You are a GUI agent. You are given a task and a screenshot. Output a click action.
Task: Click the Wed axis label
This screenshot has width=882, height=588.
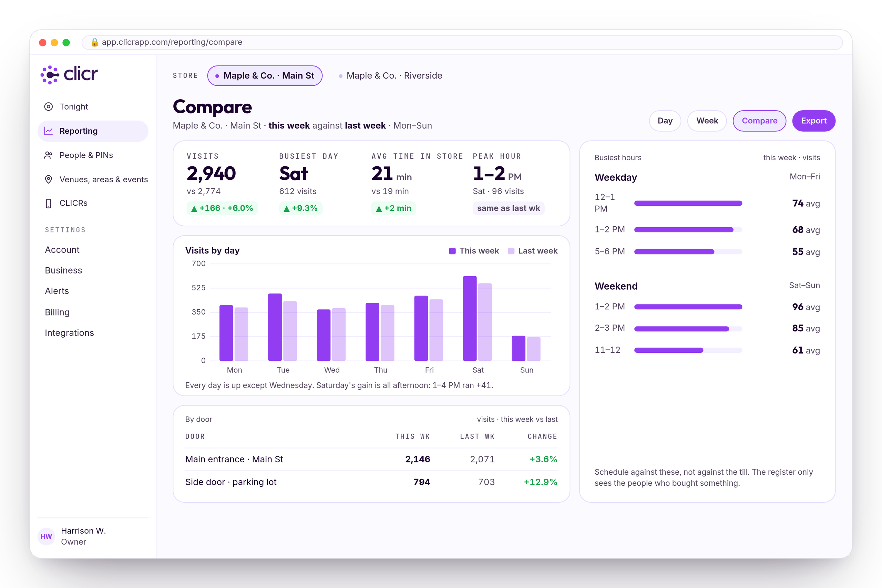pos(332,370)
